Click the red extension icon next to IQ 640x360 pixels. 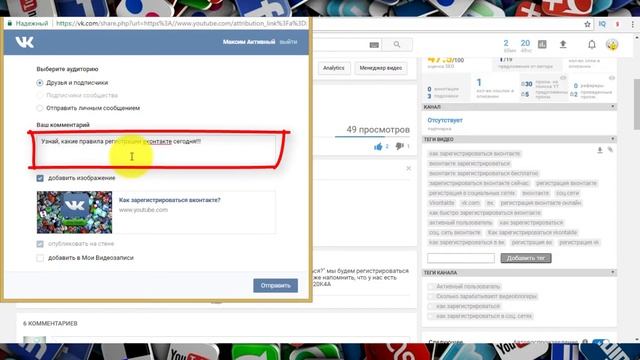tap(618, 24)
